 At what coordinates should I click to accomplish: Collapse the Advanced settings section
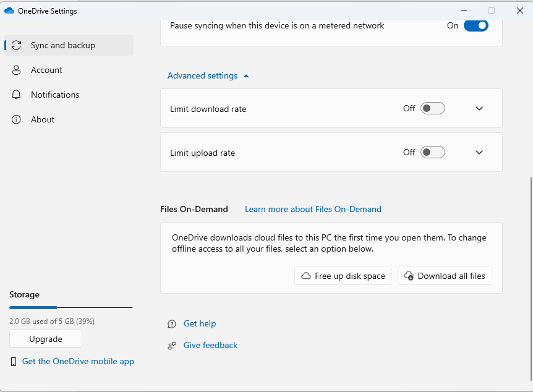click(x=208, y=75)
